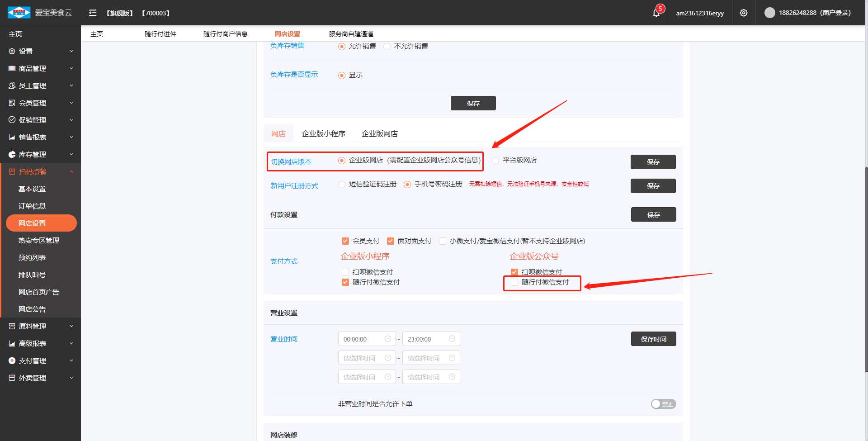The width and height of the screenshot is (868, 441).
Task: Toggle the 非营业时间是否允许下单 switch
Action: tap(663, 404)
